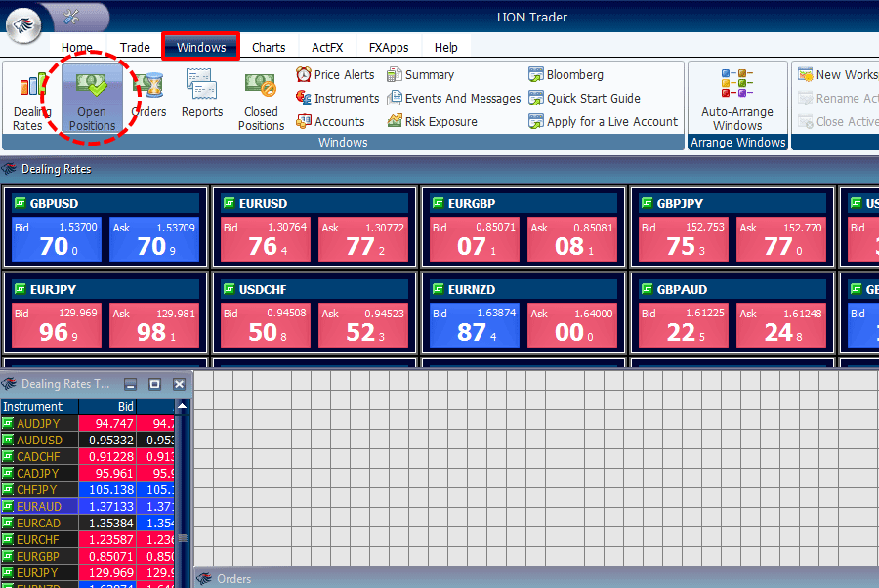Maximize the Dealing Rates Table window
Viewport: 879px width, 588px height.
pyautogui.click(x=154, y=384)
